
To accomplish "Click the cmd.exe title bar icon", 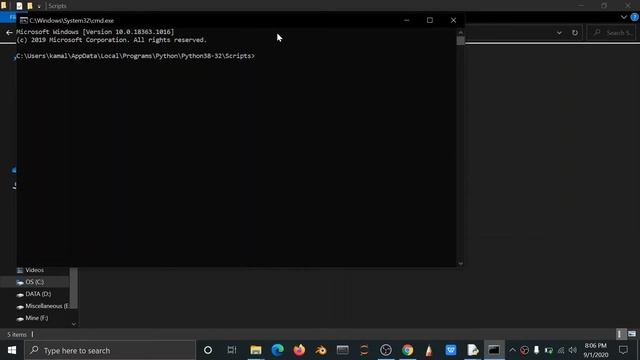I will pyautogui.click(x=24, y=20).
